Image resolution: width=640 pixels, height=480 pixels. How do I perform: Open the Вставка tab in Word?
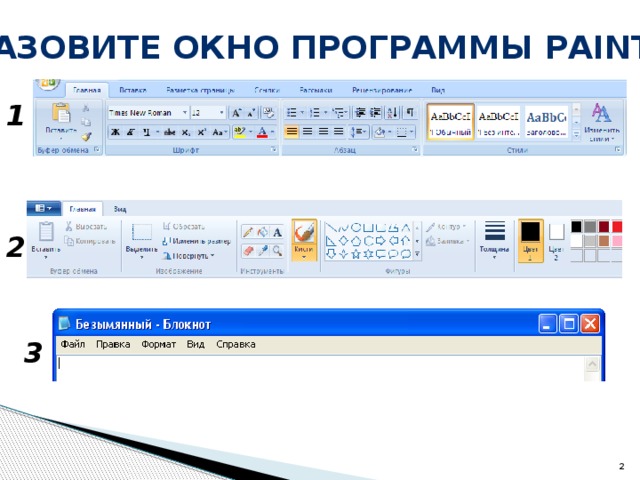click(133, 90)
